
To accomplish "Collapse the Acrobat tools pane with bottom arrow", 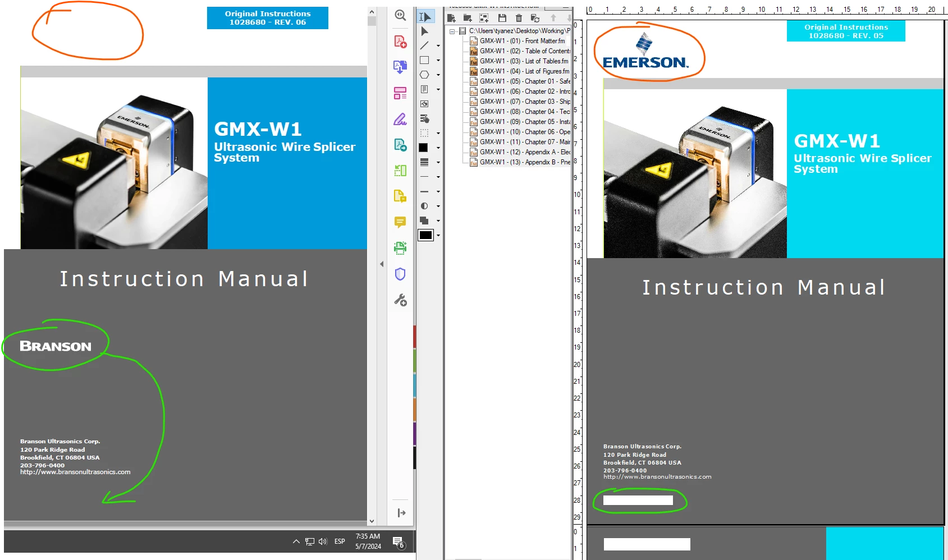I will (401, 513).
